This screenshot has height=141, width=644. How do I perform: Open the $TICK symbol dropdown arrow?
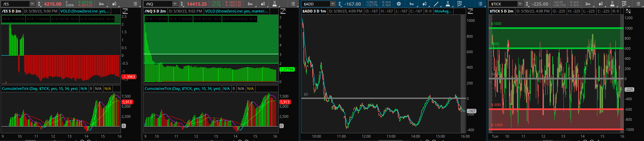[x=520, y=4]
